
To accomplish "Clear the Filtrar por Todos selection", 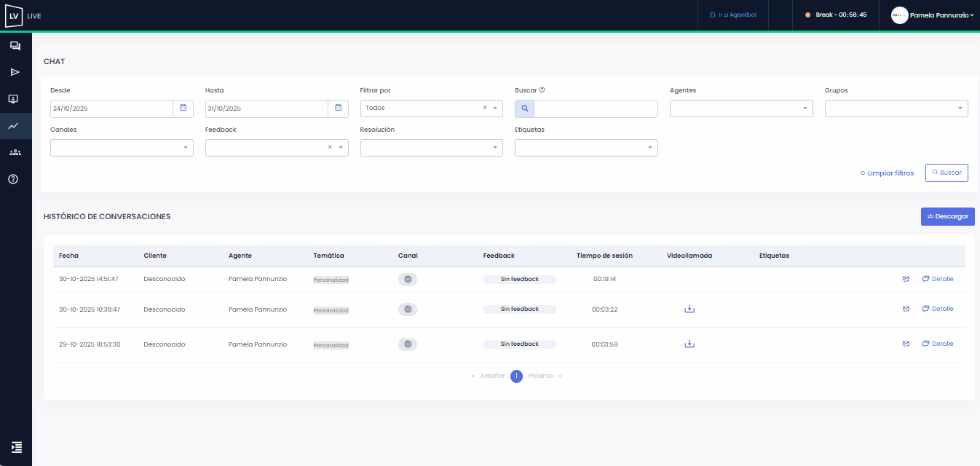I will tap(485, 108).
